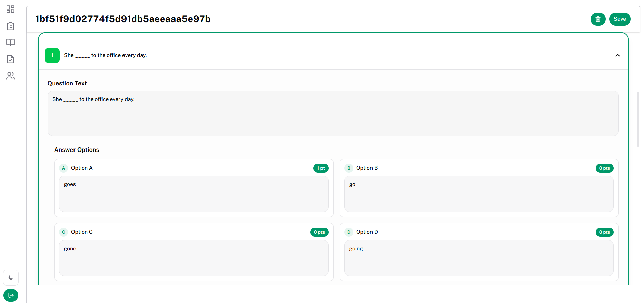This screenshot has width=644, height=303.
Task: Click the green question number 1 badge
Action: click(x=52, y=55)
